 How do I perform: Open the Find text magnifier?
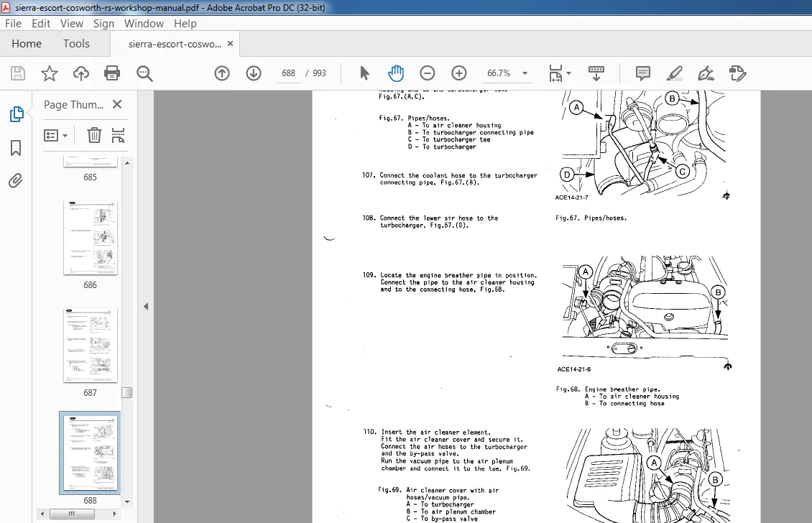point(144,73)
